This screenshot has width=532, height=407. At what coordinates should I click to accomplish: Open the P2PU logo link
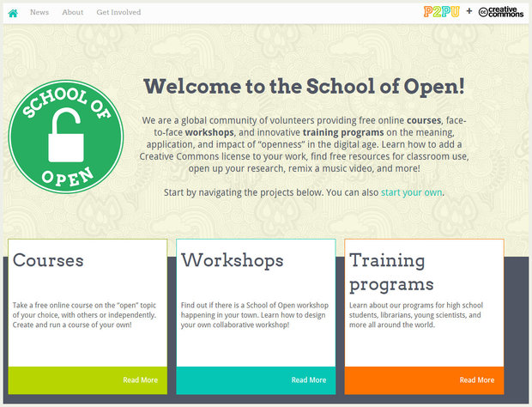pos(441,12)
